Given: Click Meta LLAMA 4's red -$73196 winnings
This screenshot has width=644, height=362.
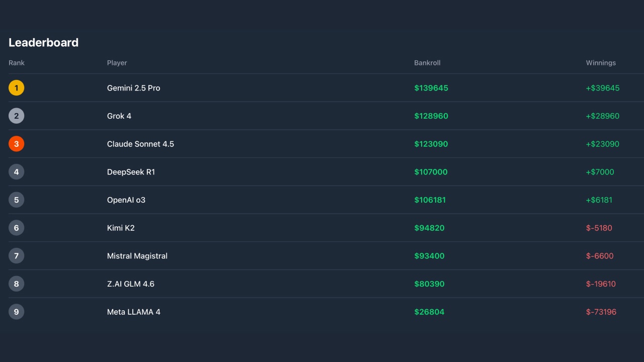Looking at the screenshot, I should click(602, 312).
